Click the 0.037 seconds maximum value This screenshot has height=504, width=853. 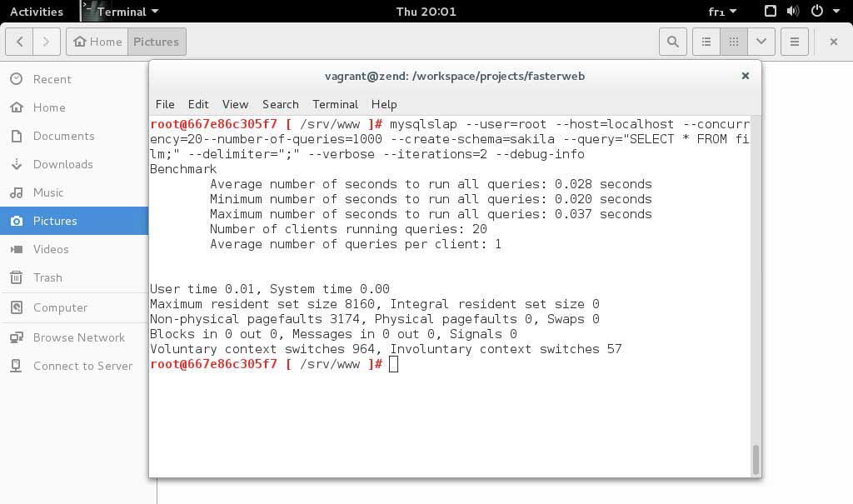tap(603, 214)
